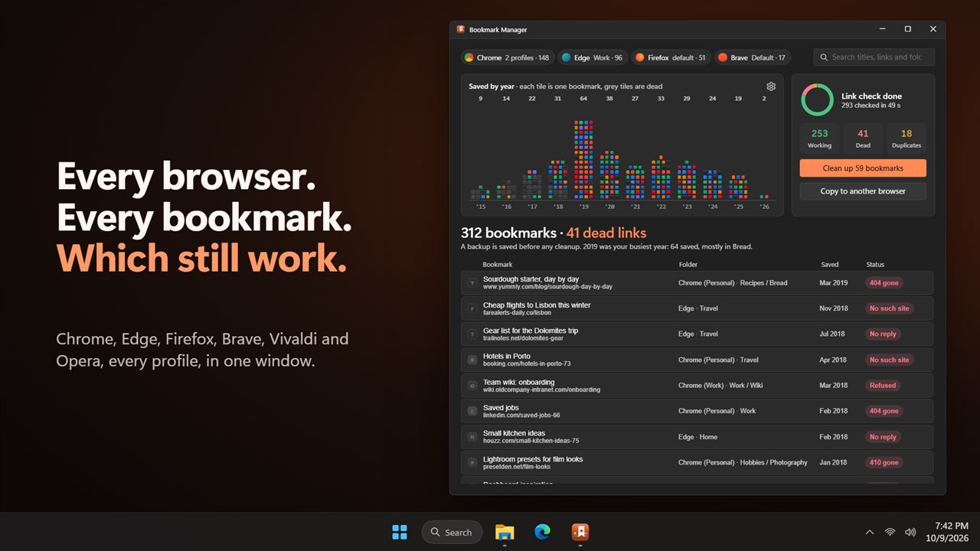Click the 18 Duplicates stat card
The height and width of the screenshot is (551, 980).
click(906, 138)
